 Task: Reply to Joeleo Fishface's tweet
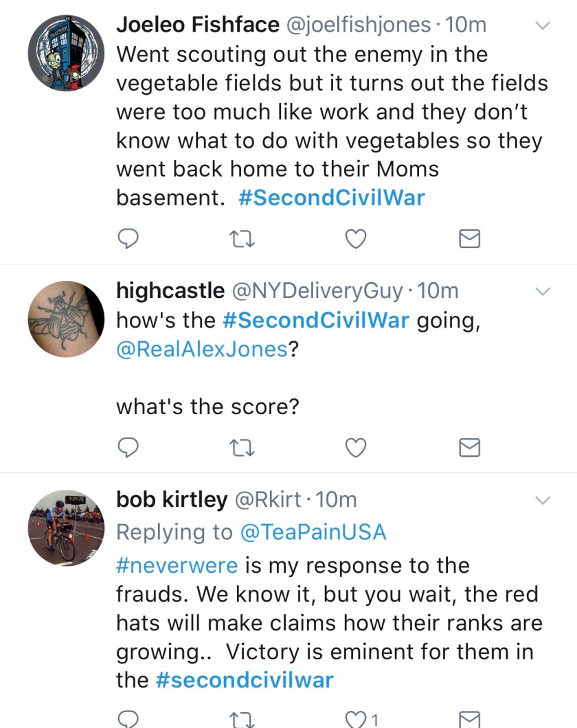pos(128,238)
